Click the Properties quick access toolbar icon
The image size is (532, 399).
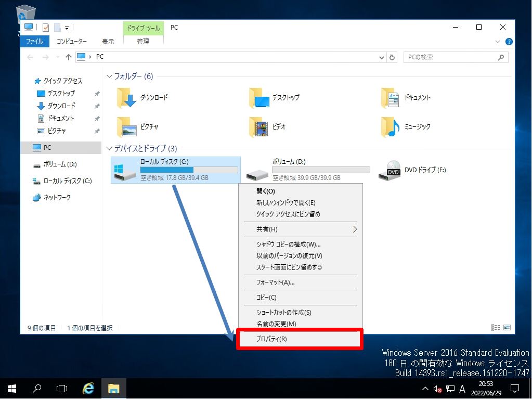pos(45,28)
